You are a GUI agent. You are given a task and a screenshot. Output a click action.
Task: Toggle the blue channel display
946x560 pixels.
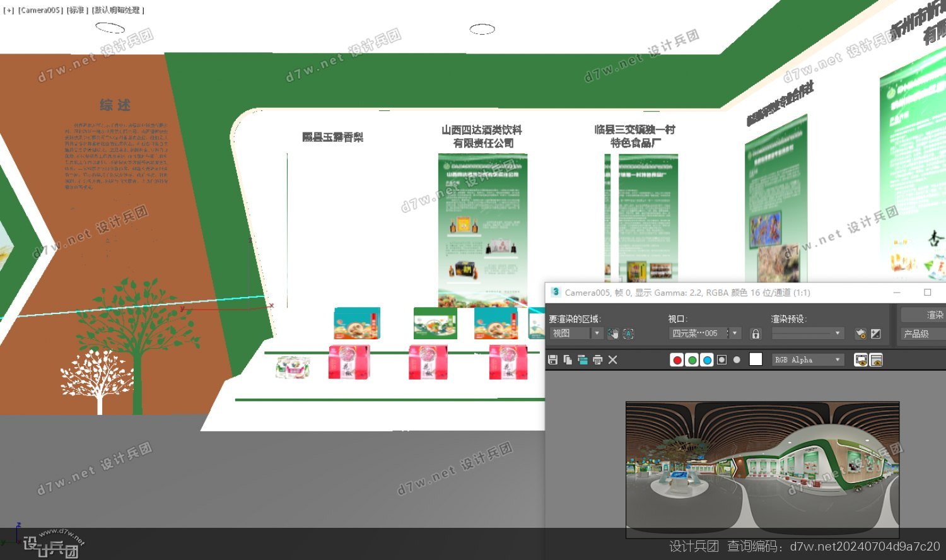coord(707,359)
